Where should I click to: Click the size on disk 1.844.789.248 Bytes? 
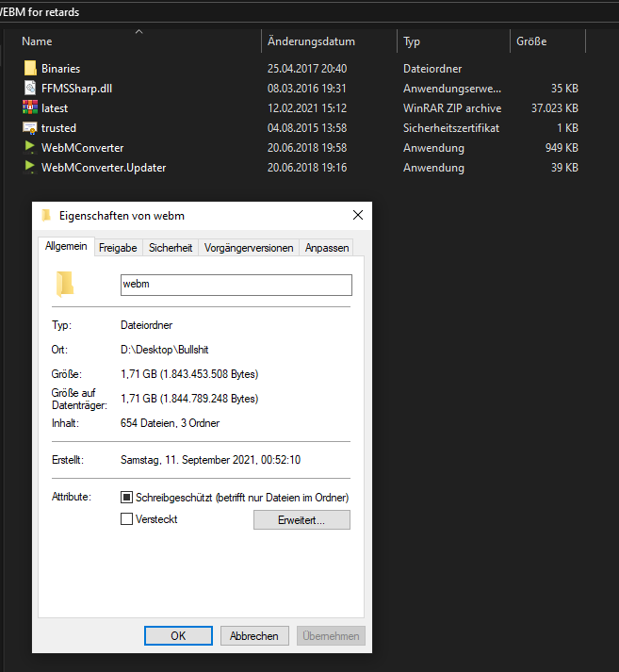tap(209, 399)
